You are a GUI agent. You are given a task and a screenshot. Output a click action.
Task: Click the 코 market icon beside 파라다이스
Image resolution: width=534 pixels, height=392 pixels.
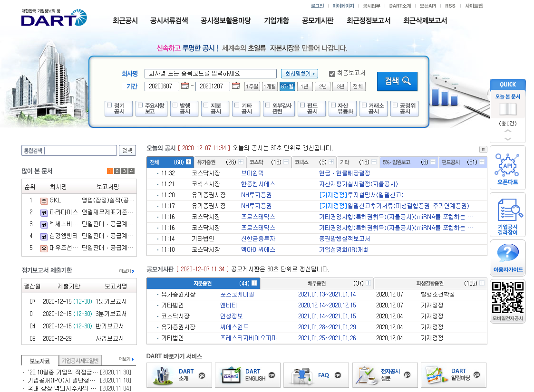point(44,213)
